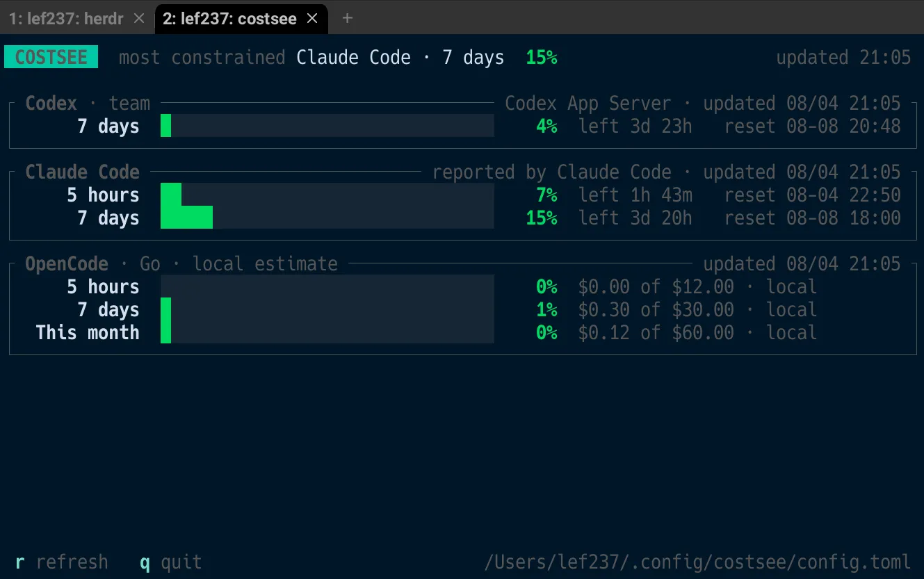Click 15% in the Claude Code 7 days row

click(x=542, y=218)
